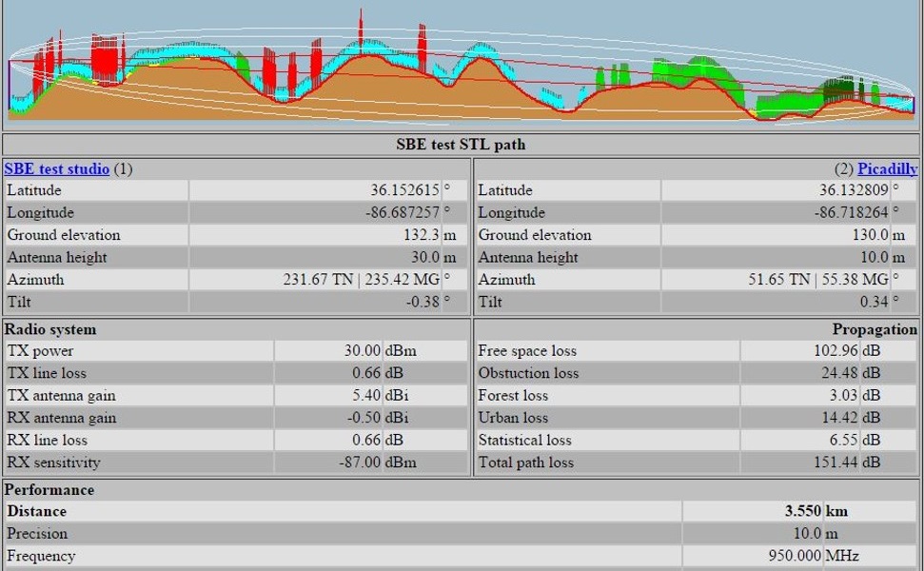Click the terrain path profile chart
This screenshot has width=924, height=571.
pyautogui.click(x=462, y=65)
